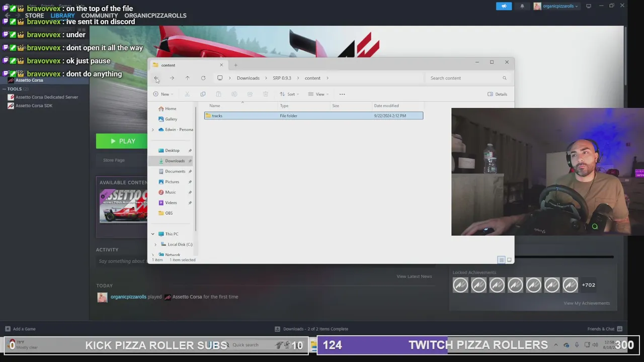This screenshot has height=362, width=644.
Task: Open Steam announcements megaphone icon
Action: [x=504, y=6]
